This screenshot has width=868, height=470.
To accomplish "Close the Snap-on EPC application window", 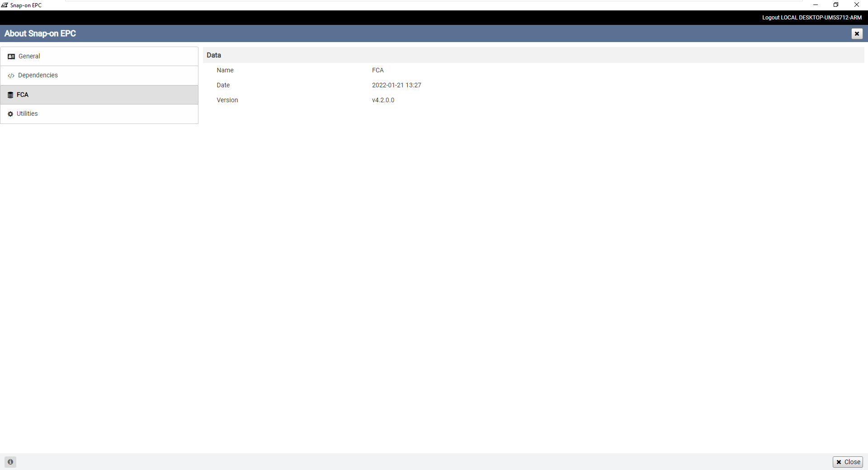I will [856, 5].
